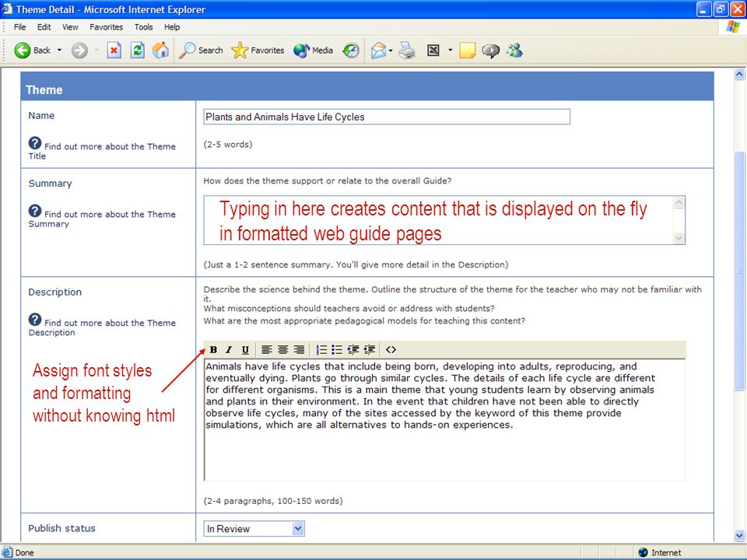Open 'Find out more about the Theme Summary'
Image resolution: width=747 pixels, height=560 pixels.
pyautogui.click(x=102, y=219)
